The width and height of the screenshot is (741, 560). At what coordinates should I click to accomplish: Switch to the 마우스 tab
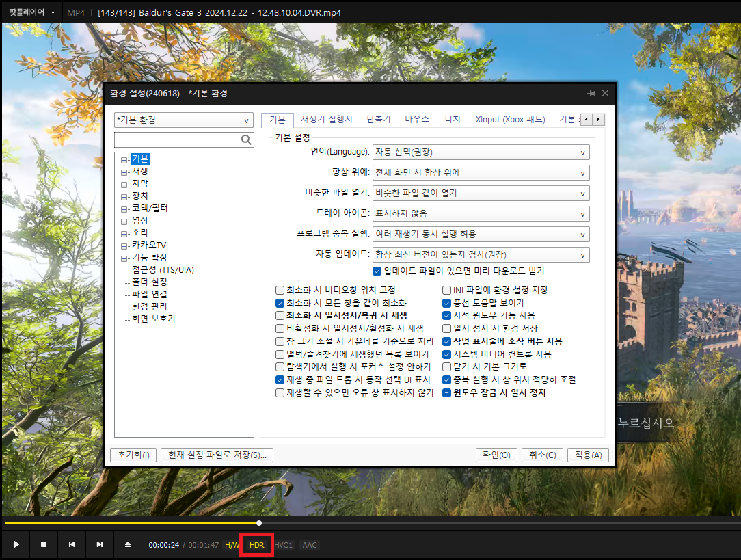coord(417,119)
